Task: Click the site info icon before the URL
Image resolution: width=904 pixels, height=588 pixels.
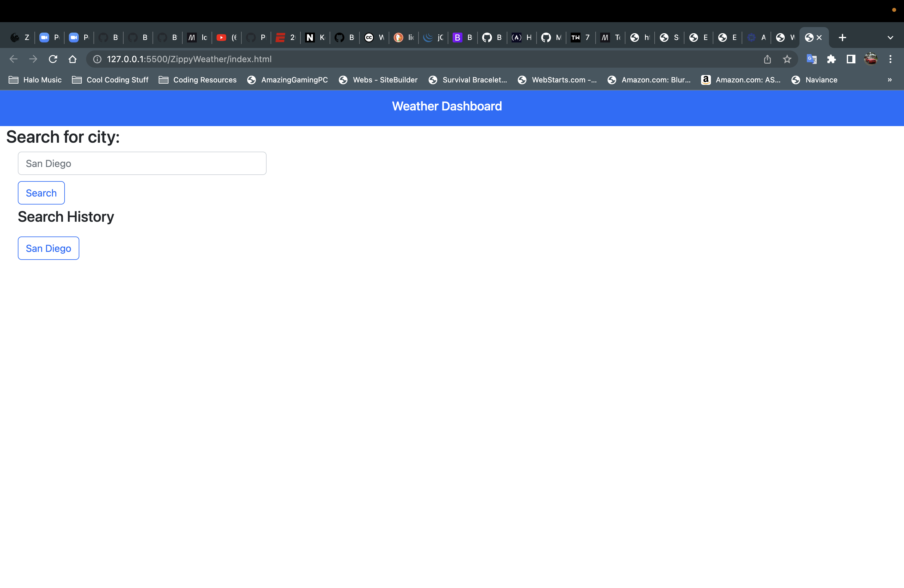Action: click(x=97, y=59)
